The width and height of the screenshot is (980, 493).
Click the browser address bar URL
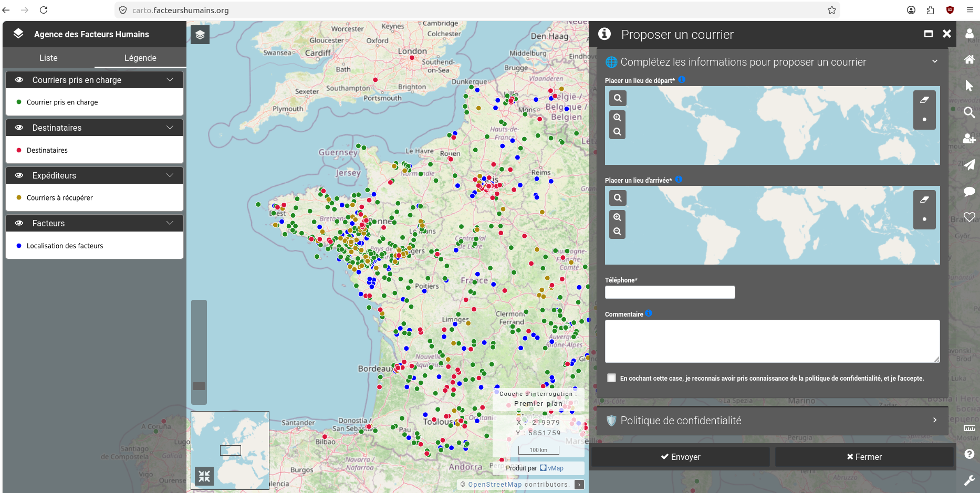[x=181, y=10]
